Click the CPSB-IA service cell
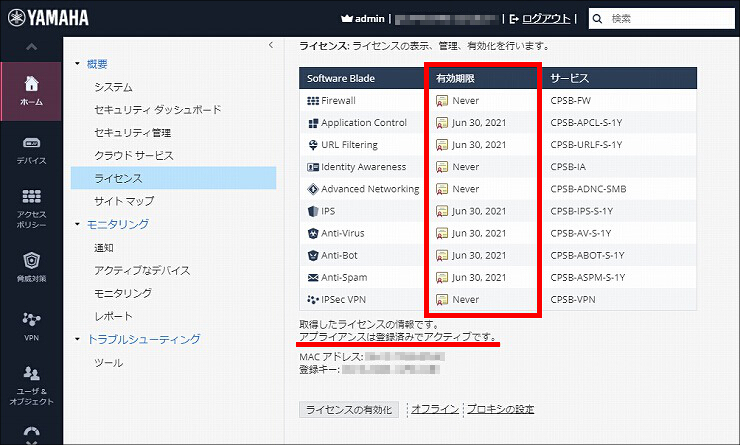740x445 pixels. coord(568,167)
